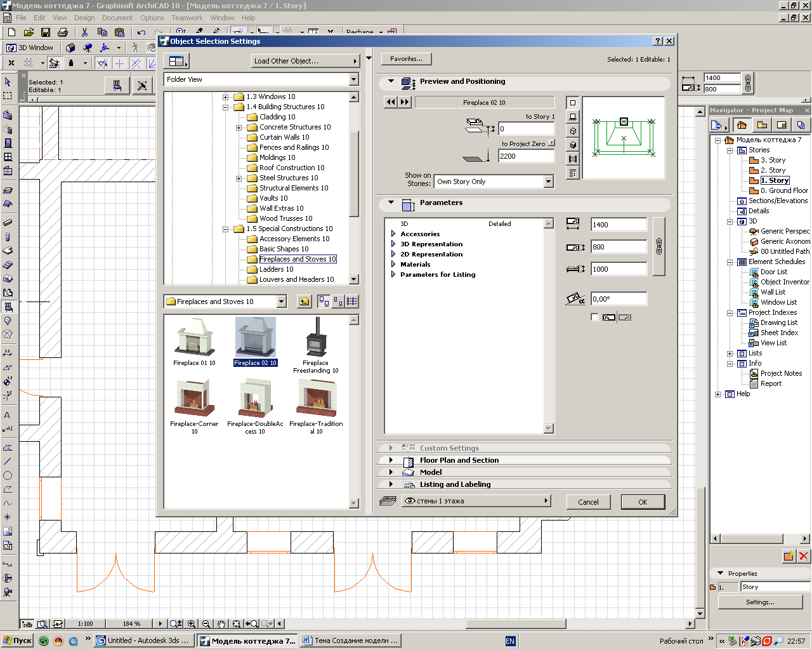This screenshot has height=650, width=812.
Task: Click the Cut scissors icon in toolbar
Action: (x=84, y=32)
